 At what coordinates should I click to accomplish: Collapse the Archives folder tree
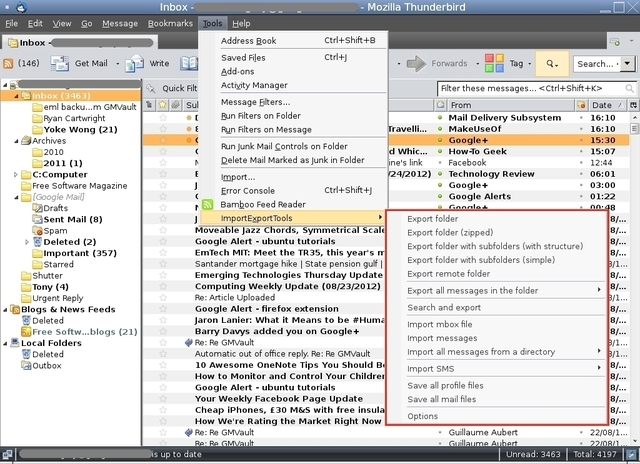point(16,141)
